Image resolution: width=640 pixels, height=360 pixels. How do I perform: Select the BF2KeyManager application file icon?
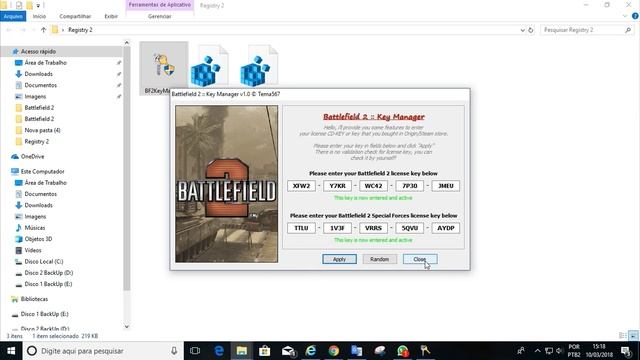164,65
